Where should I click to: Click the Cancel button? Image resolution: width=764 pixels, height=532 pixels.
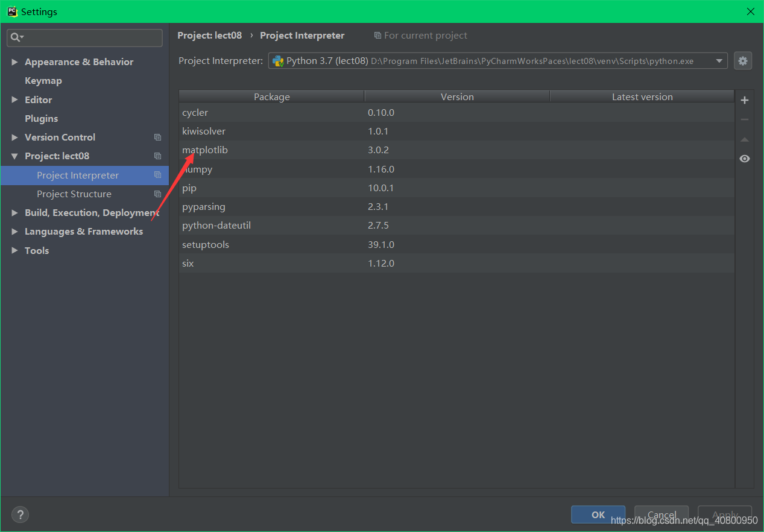pyautogui.click(x=661, y=515)
